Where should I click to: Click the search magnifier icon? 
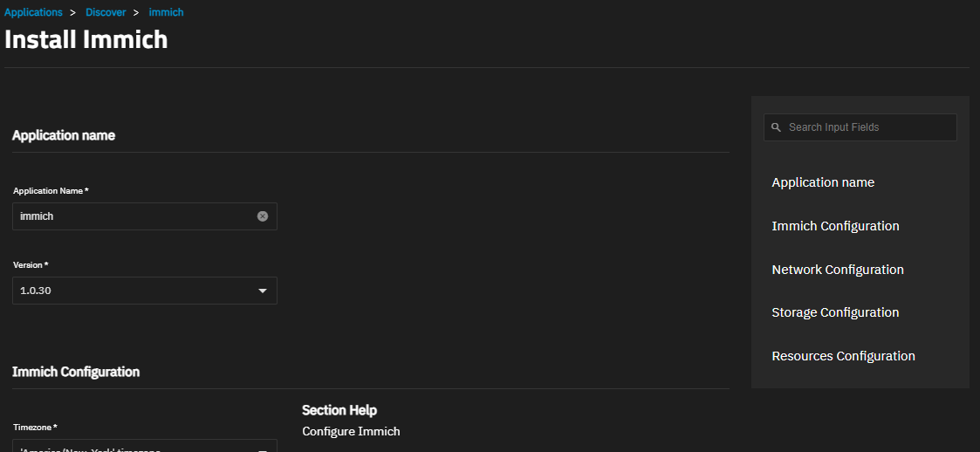click(x=776, y=127)
